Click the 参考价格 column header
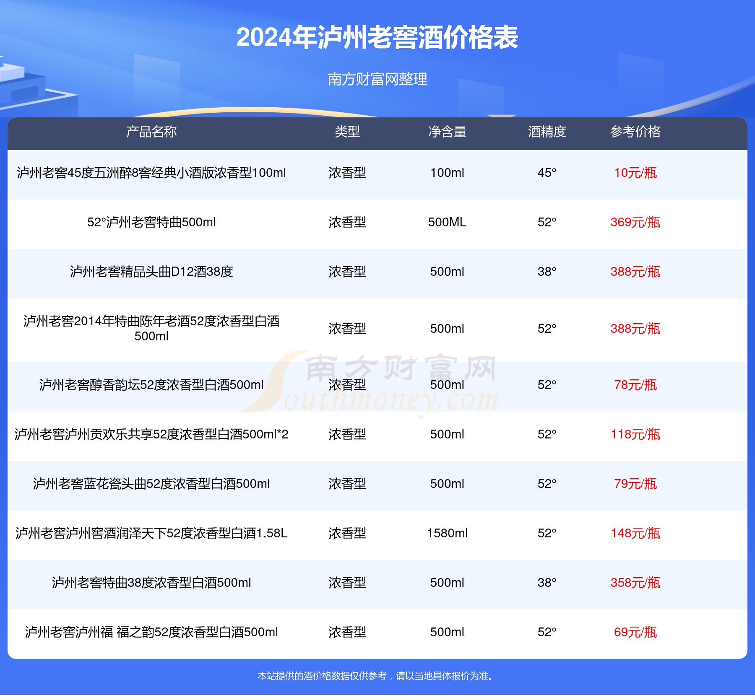The width and height of the screenshot is (755, 700). [x=635, y=132]
